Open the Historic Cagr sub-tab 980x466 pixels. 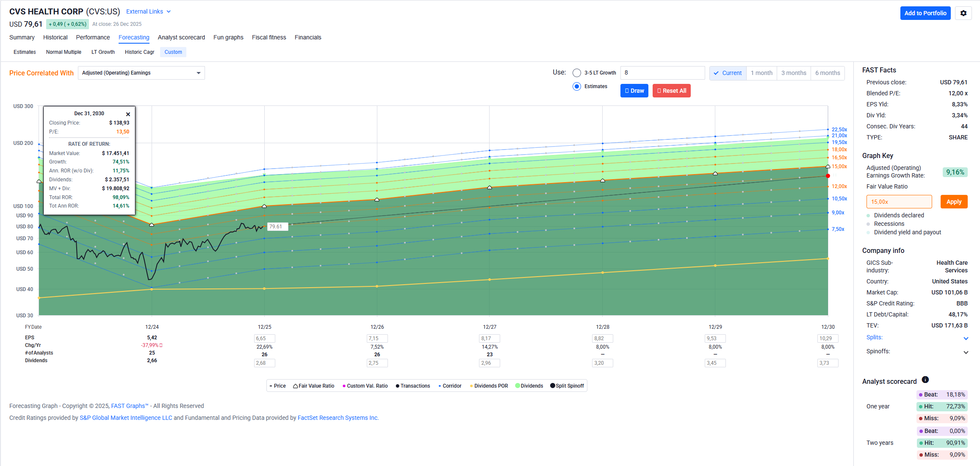point(139,52)
